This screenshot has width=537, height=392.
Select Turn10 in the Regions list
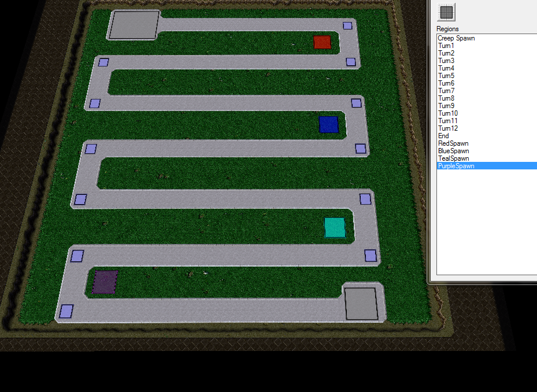point(447,113)
